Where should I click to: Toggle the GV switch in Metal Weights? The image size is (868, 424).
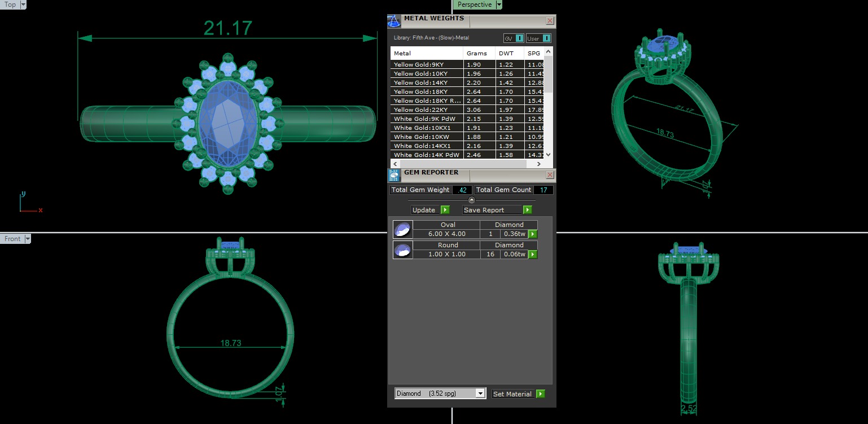[513, 38]
